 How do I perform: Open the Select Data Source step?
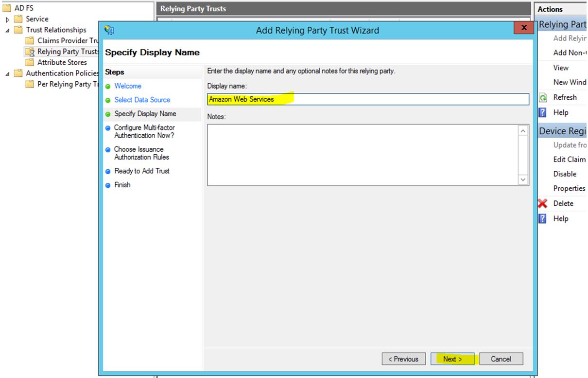142,100
